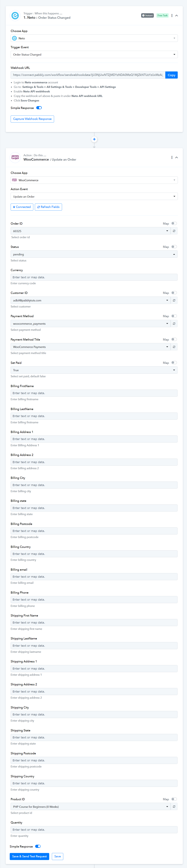Click the plus icon to add a step
Image resolution: width=187 pixels, height=868 pixels.
tap(94, 139)
